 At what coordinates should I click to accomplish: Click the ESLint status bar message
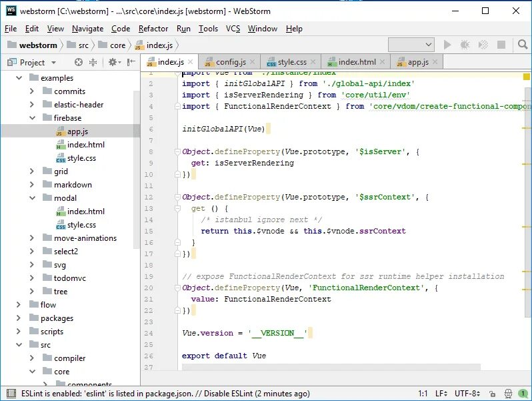click(165, 394)
